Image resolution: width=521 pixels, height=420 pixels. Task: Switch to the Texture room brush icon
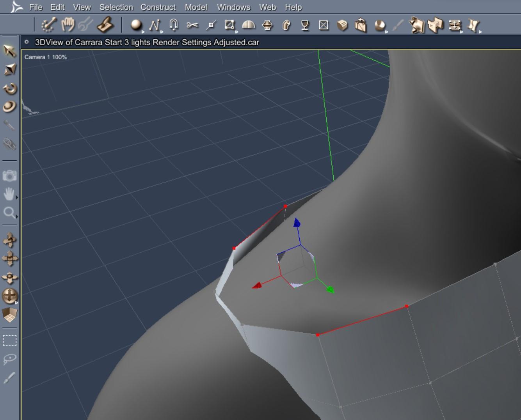[x=105, y=25]
